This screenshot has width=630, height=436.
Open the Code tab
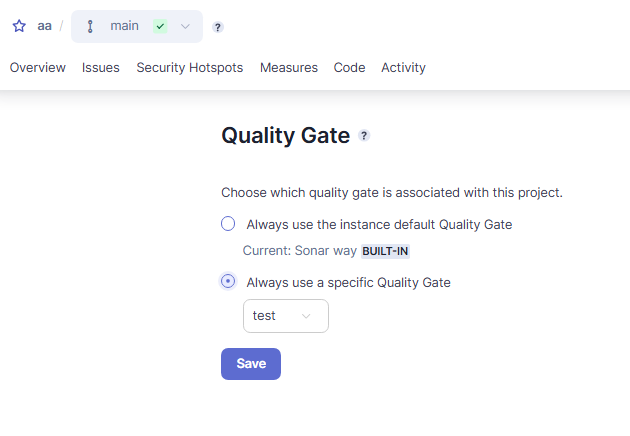(350, 68)
